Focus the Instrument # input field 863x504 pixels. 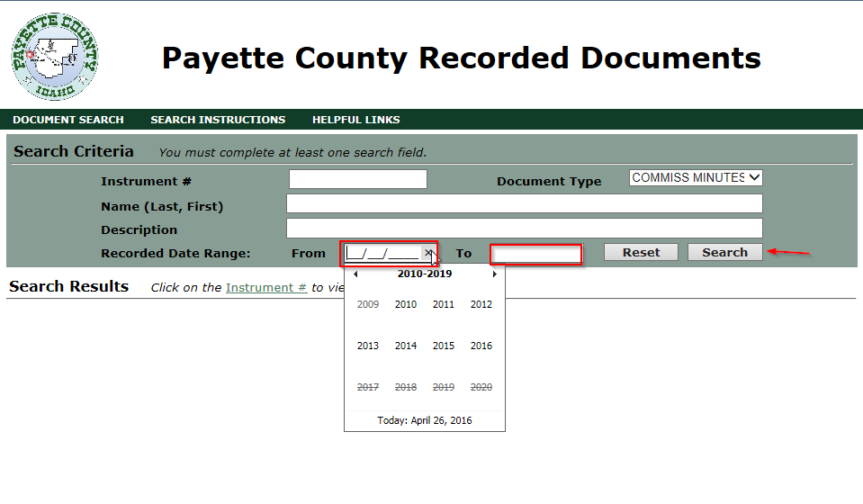tap(358, 179)
